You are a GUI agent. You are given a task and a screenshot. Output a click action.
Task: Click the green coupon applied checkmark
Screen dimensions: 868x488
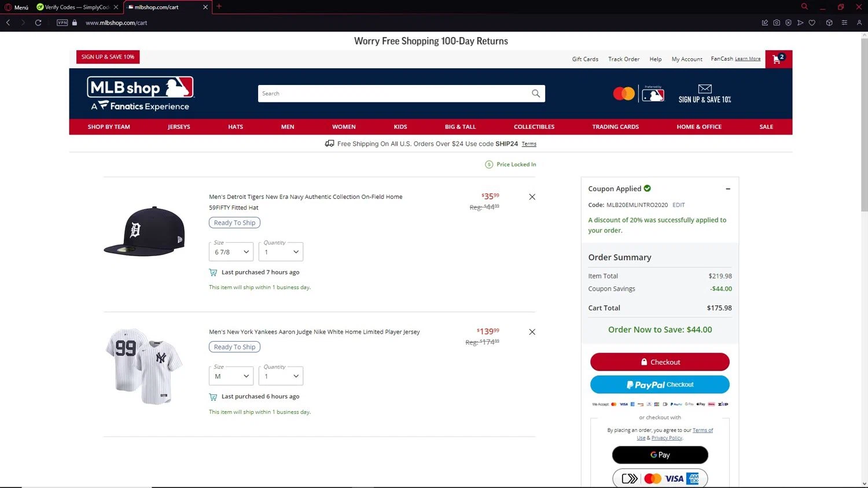[x=647, y=188]
